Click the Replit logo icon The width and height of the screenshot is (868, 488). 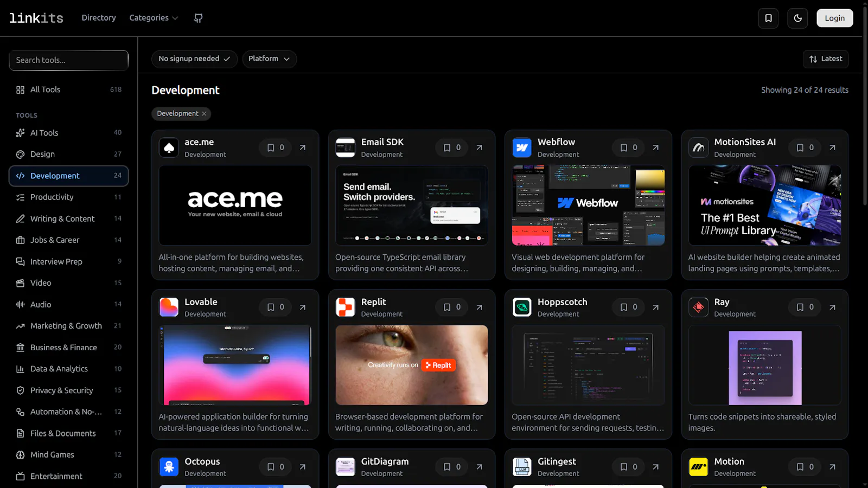[345, 307]
